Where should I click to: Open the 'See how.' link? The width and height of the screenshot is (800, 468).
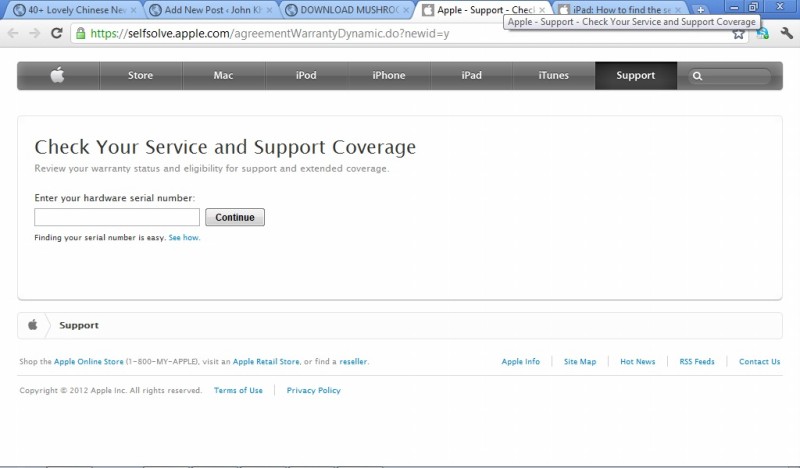(184, 237)
